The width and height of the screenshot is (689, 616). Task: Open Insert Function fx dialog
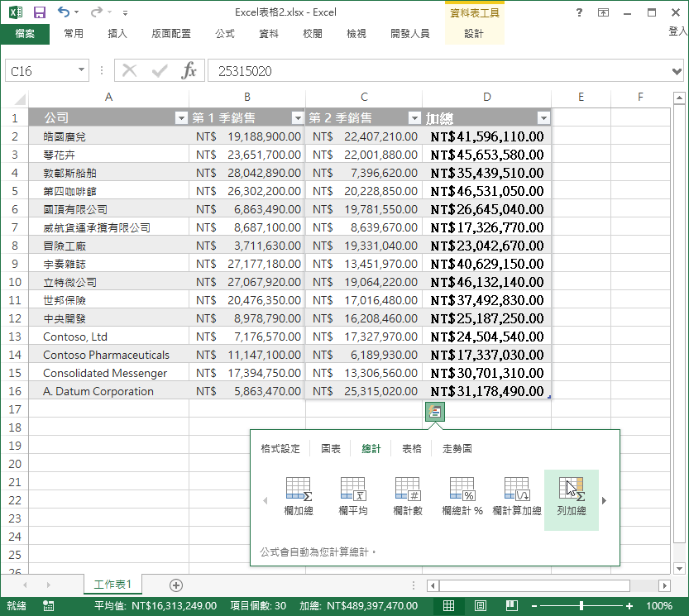click(189, 70)
